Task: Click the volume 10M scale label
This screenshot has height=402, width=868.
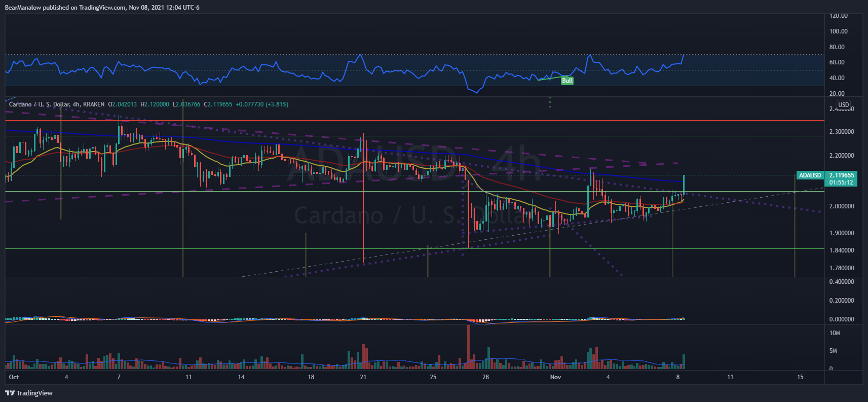Action: point(835,334)
